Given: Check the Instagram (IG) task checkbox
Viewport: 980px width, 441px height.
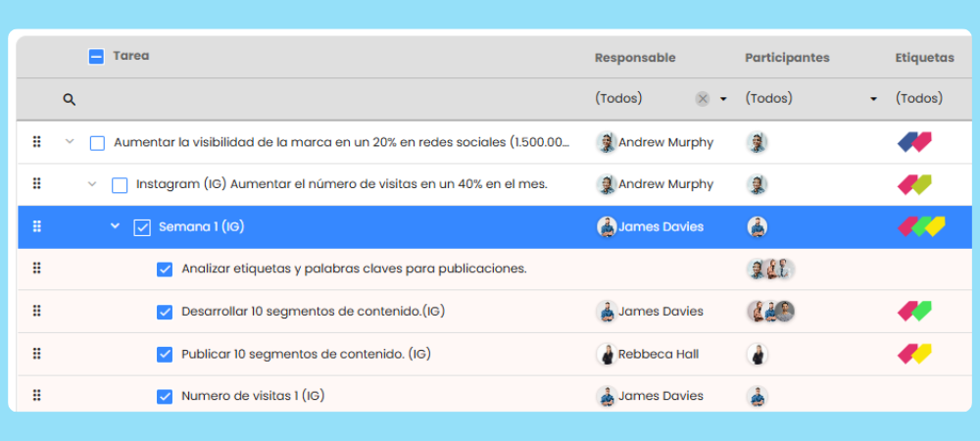Looking at the screenshot, I should click(x=120, y=184).
